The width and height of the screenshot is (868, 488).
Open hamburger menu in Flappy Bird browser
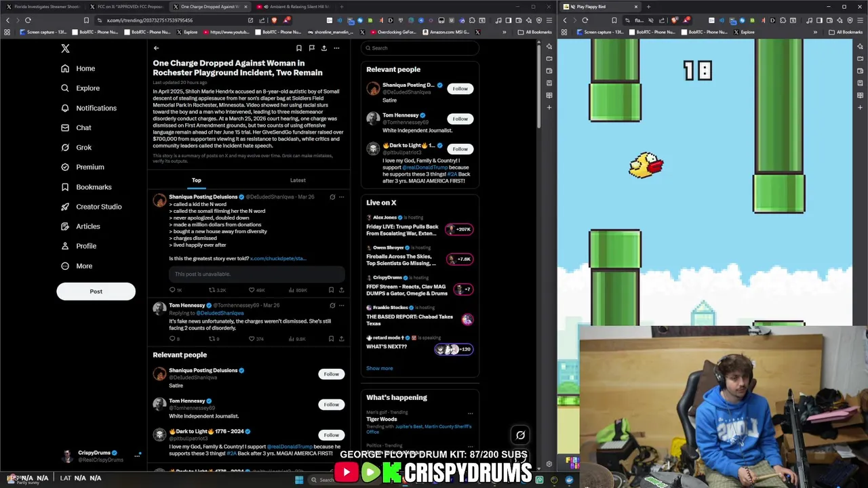tap(861, 20)
